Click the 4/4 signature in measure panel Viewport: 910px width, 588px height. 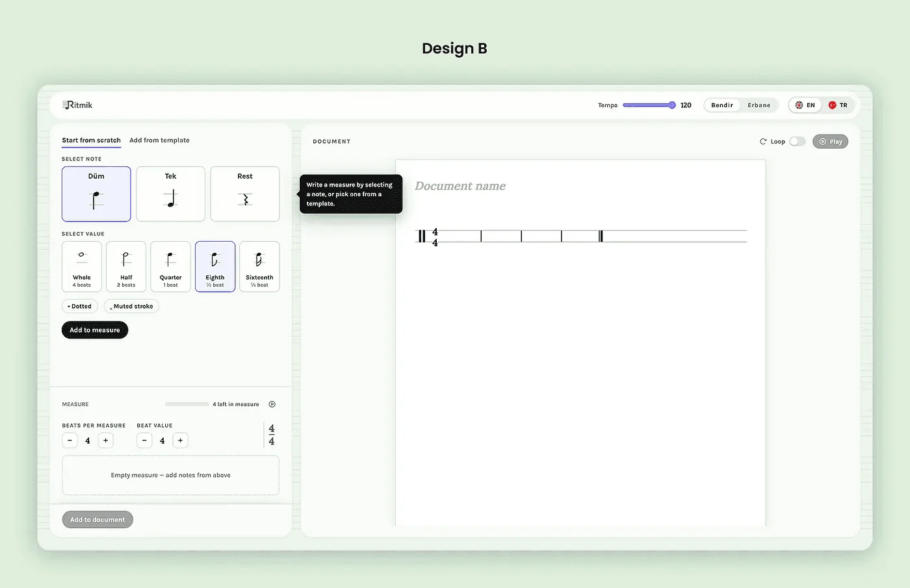[x=271, y=435]
